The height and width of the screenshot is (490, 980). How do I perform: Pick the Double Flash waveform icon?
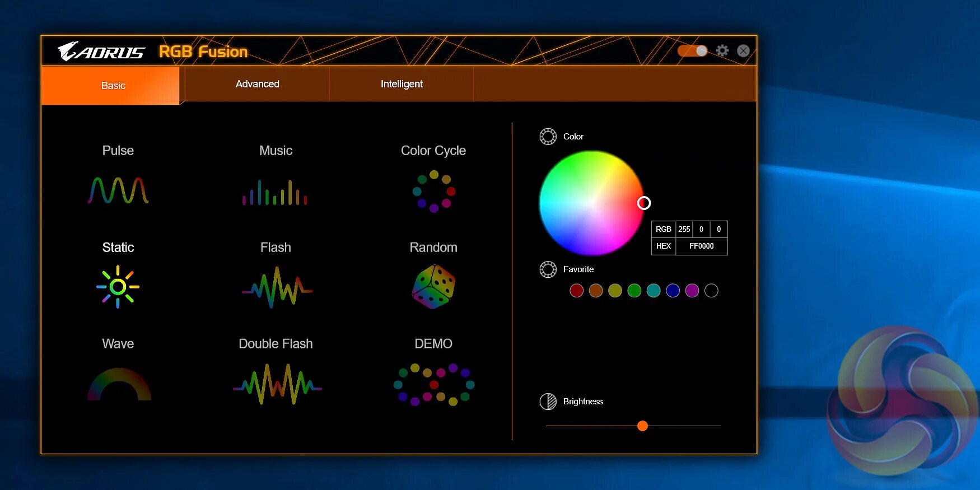(x=277, y=384)
